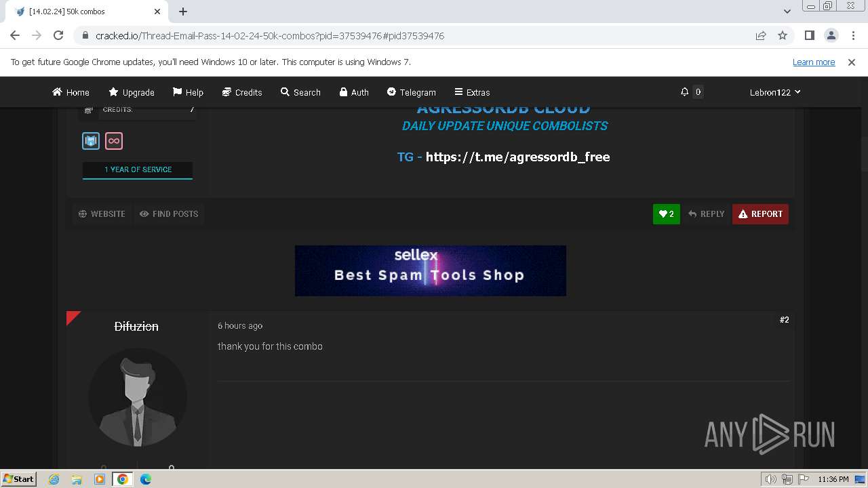
Task: Open the t.me/agressordb_free Telegram link
Action: (x=517, y=157)
